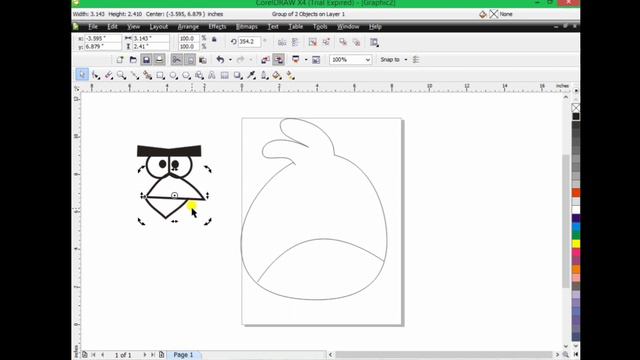Click the Welcome screen icon

tap(316, 60)
